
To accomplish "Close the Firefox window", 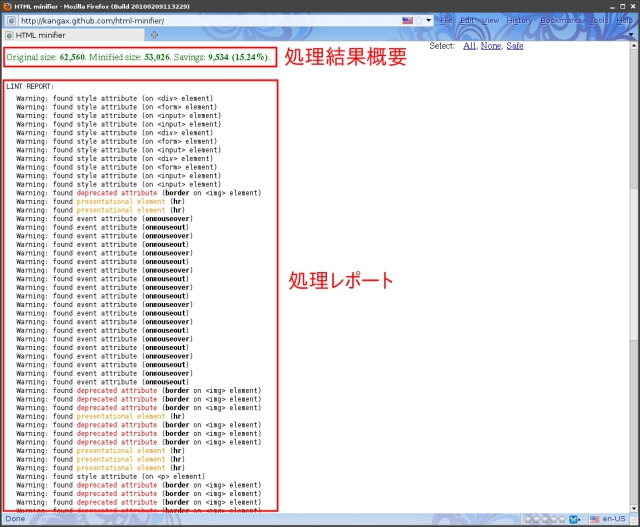I will pyautogui.click(x=633, y=7).
